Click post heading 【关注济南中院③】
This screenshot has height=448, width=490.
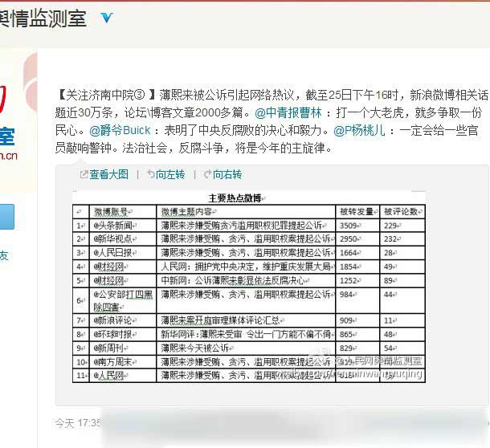107,95
